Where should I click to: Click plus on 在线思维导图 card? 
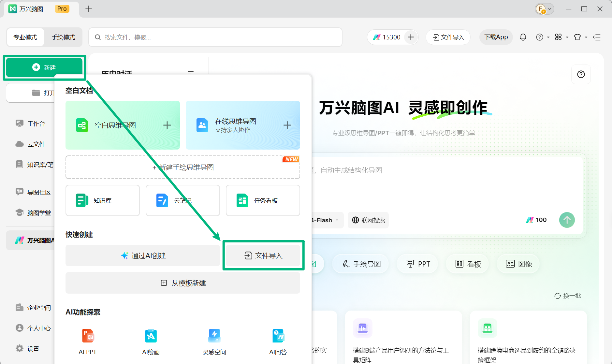pyautogui.click(x=287, y=125)
